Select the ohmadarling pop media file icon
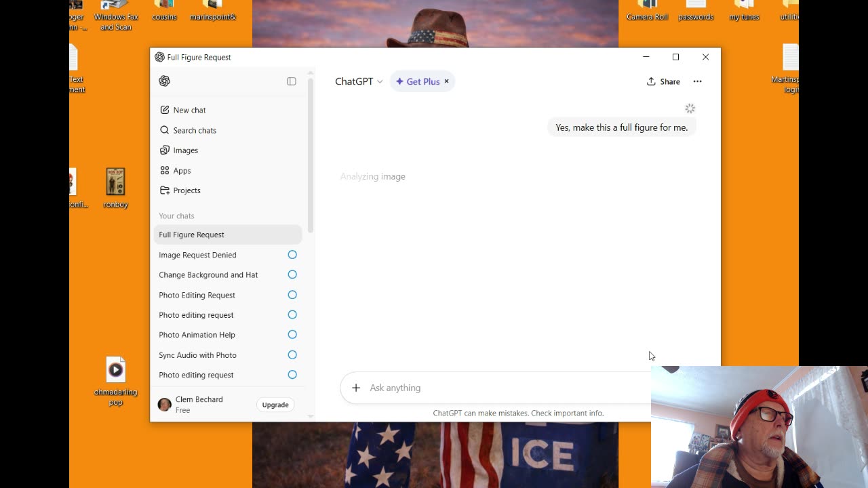Screen dimensions: 868x488 (x=115, y=381)
